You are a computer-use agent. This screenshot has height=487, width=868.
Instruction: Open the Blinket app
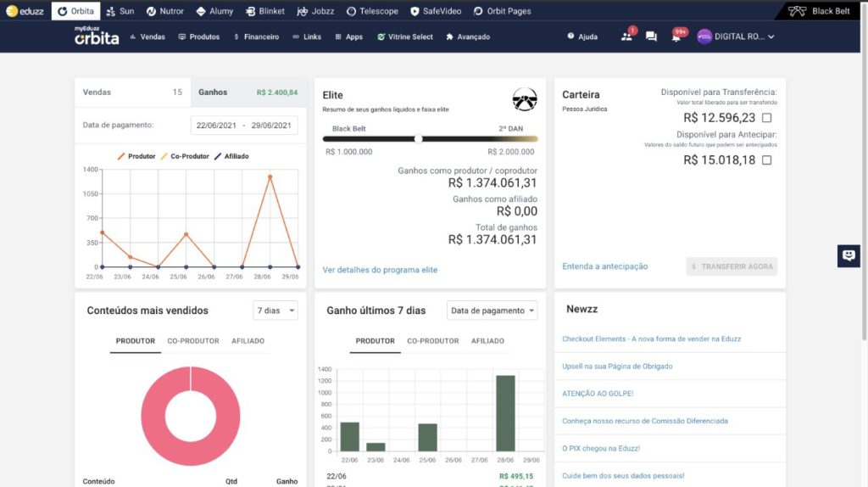tap(265, 11)
